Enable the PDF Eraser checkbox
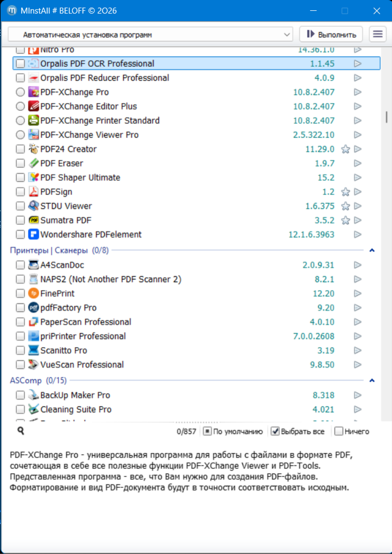Viewport: 392px width, 554px height. point(21,163)
